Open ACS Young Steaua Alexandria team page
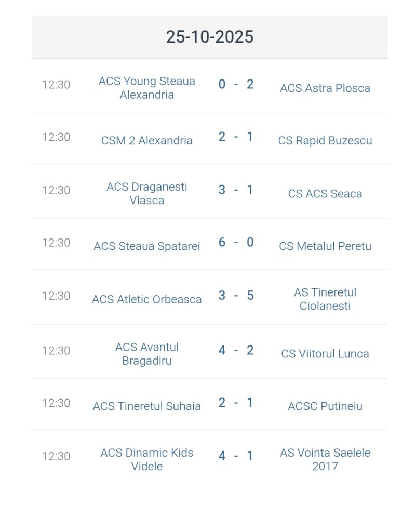 (x=147, y=88)
